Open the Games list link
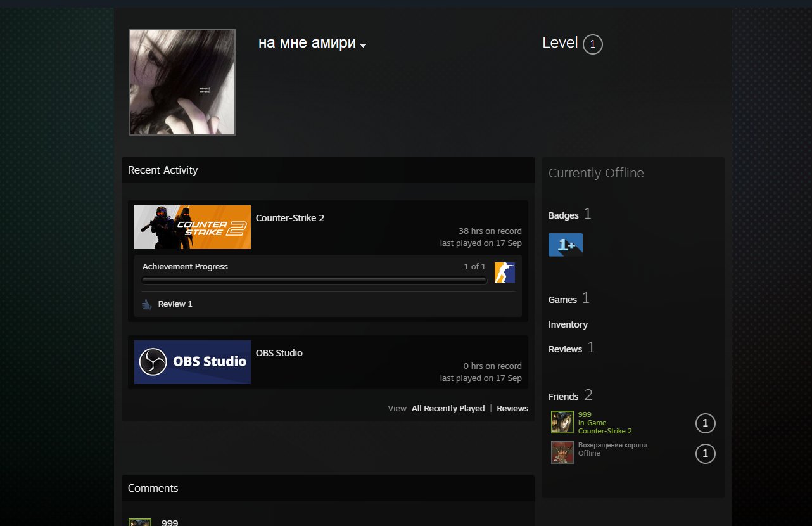The image size is (812, 526). [x=562, y=300]
